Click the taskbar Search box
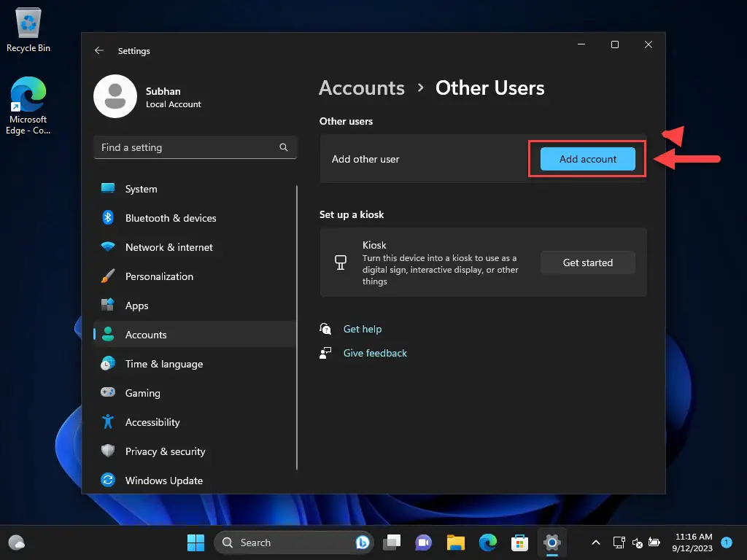Image resolution: width=747 pixels, height=560 pixels. pos(293,542)
